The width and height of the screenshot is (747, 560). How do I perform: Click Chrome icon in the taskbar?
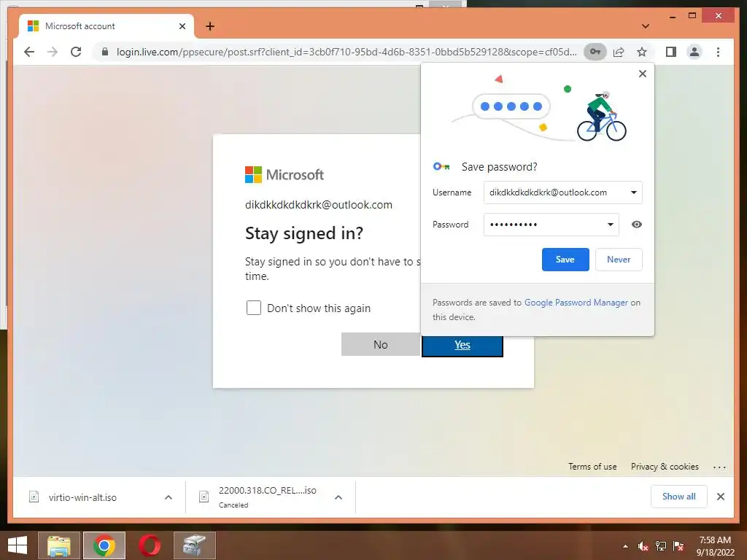point(104,545)
